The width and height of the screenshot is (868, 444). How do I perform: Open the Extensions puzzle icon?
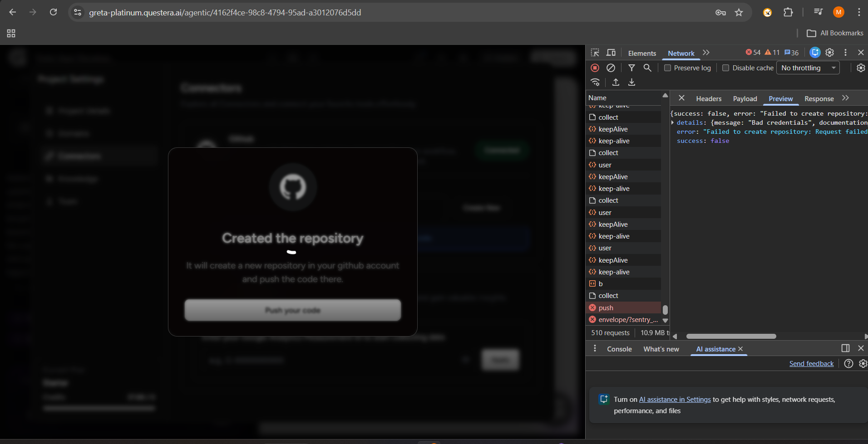pos(788,12)
